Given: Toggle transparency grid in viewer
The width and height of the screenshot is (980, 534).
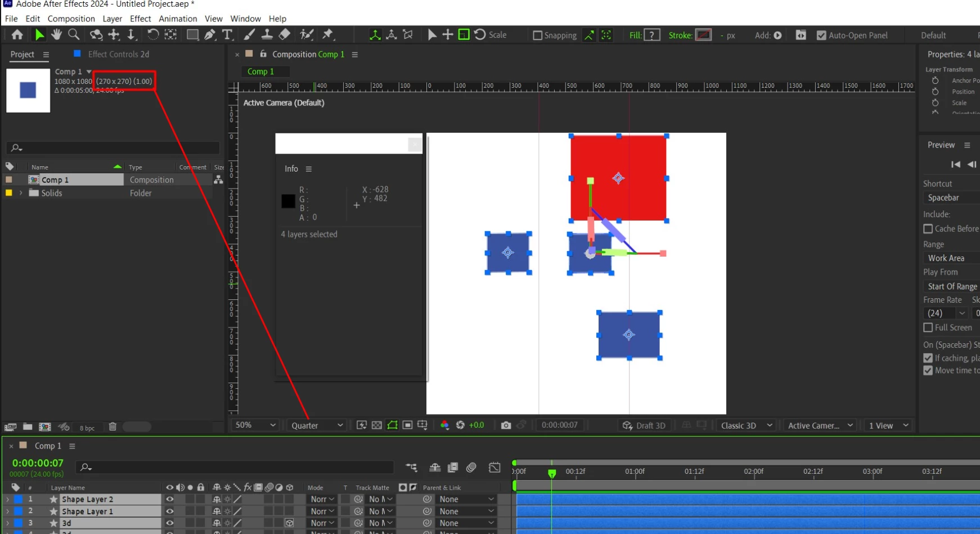Looking at the screenshot, I should pyautogui.click(x=377, y=425).
